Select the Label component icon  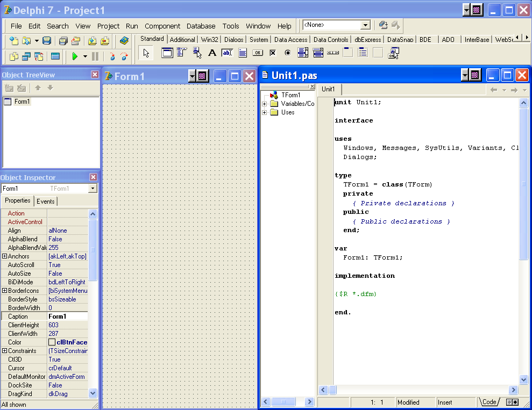212,53
